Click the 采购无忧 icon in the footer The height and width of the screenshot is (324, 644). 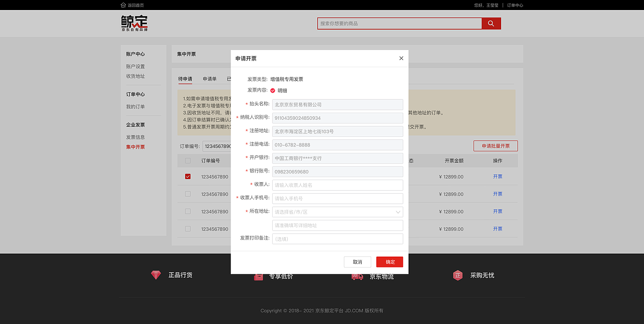(458, 275)
